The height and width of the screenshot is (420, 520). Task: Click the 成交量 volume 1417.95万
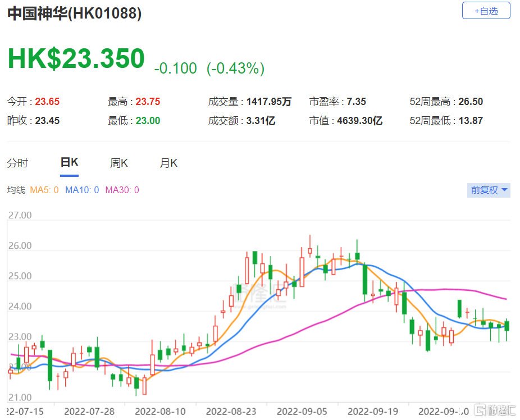click(269, 102)
